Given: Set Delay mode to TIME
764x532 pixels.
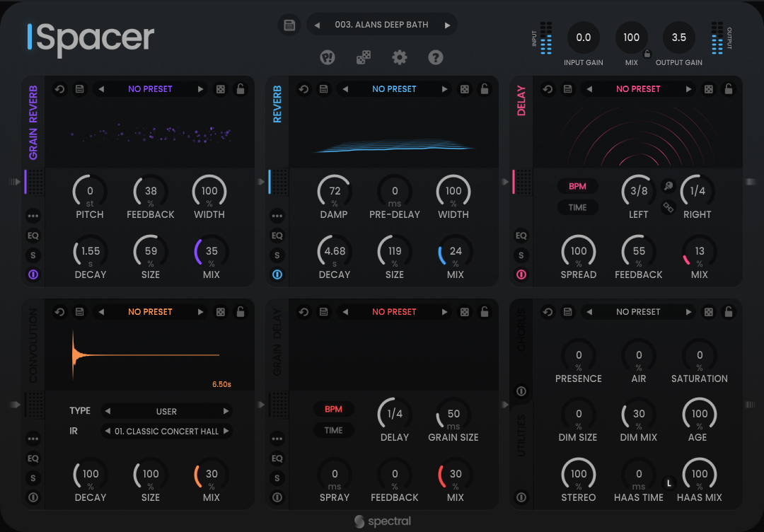Looking at the screenshot, I should [x=577, y=207].
